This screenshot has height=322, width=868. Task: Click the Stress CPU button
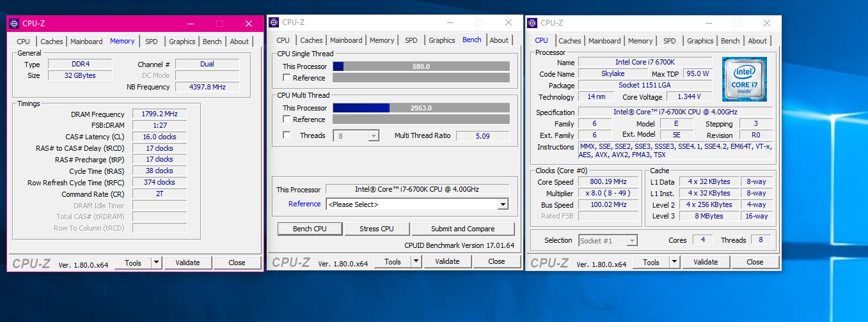click(x=377, y=229)
